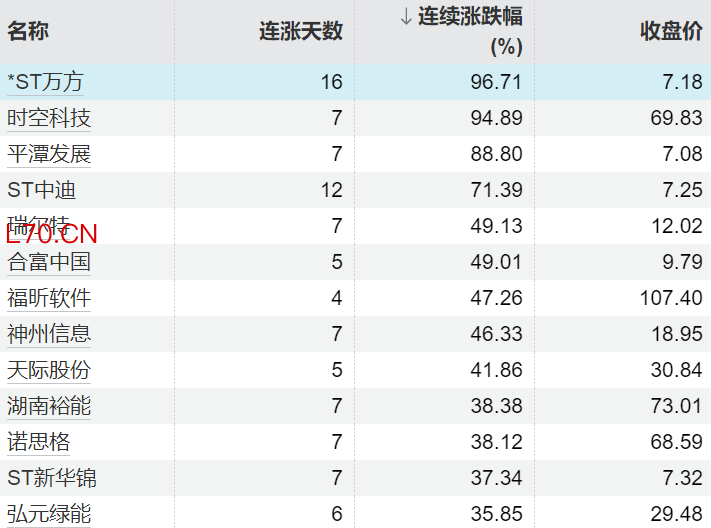Screen dimensions: 711x528
Task: Click the 名称 column header
Action: pyautogui.click(x=28, y=31)
